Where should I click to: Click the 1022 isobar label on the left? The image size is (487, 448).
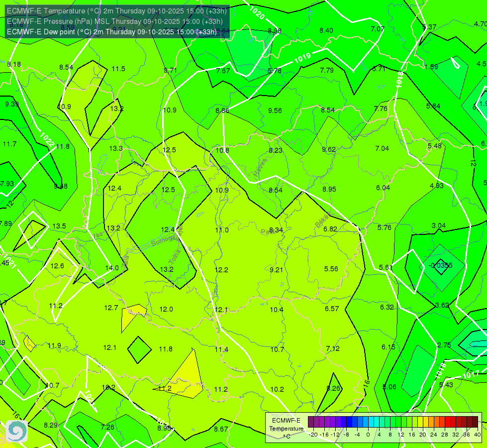(47, 139)
